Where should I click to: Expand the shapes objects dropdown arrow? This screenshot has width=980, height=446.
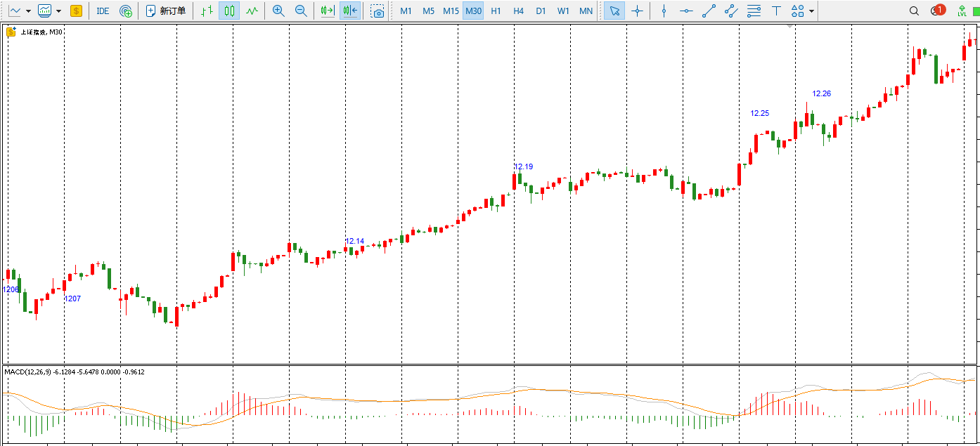[813, 11]
